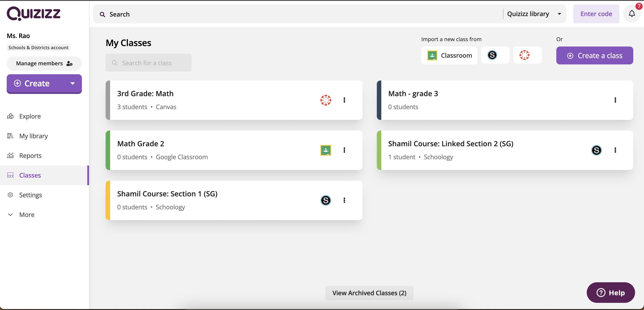Screen dimensions: 644x310
Task: Select the Classes tab in sidebar
Action: point(30,175)
